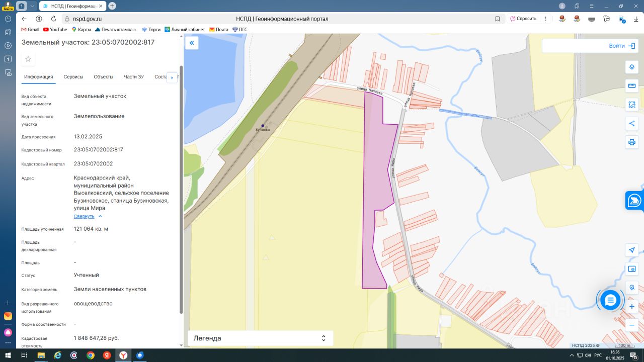Open the Личный кабинет bookmark
Screen dimensions: 644x362
point(185,30)
